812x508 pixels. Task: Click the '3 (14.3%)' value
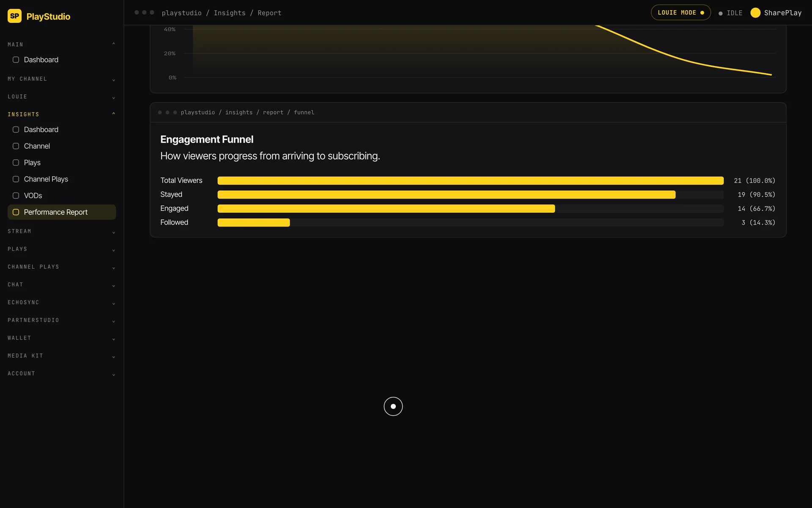pyautogui.click(x=758, y=223)
